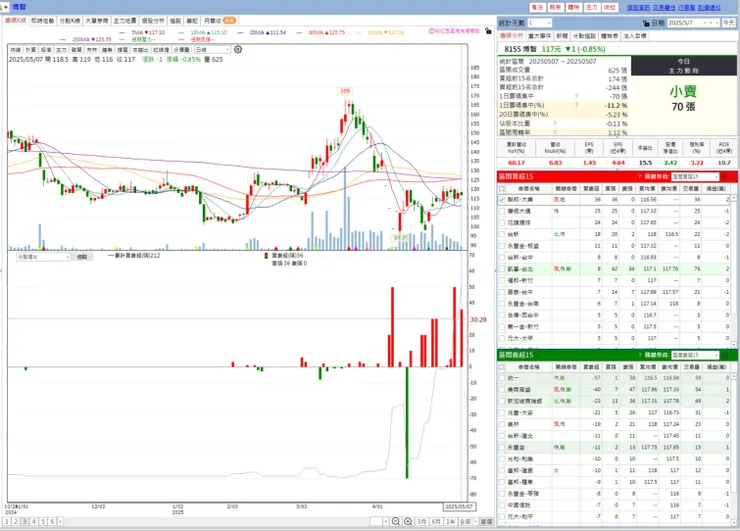The height and width of the screenshot is (531, 740).
Task: Open the 統計天數 dropdown
Action: tap(539, 23)
